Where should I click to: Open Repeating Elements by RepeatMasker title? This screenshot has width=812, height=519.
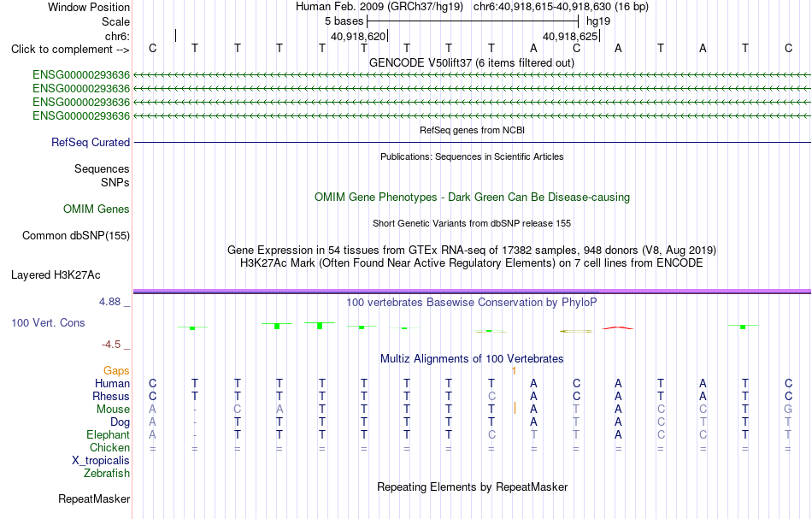pos(472,487)
